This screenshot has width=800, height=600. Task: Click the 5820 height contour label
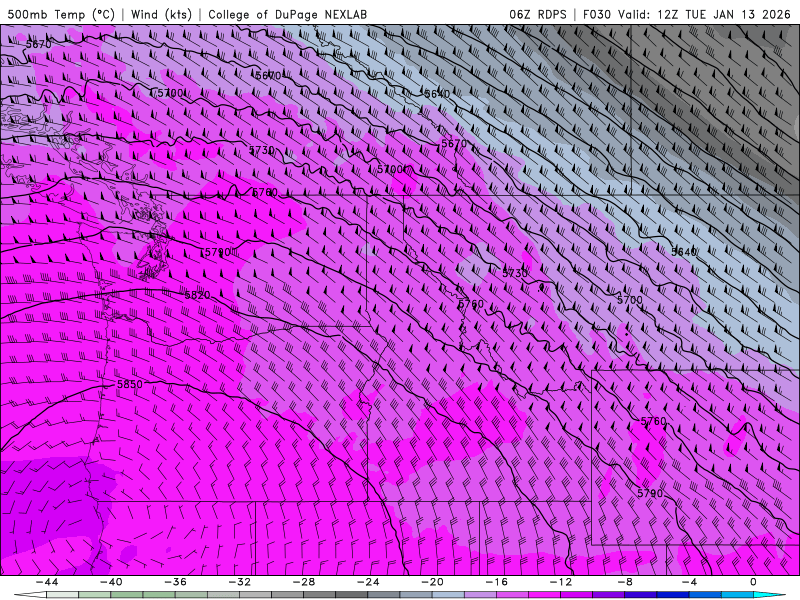(197, 295)
